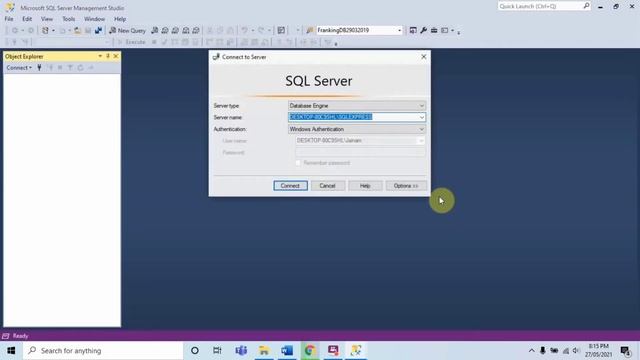
Task: Open the toolbar overflow options arrow
Action: (x=458, y=32)
